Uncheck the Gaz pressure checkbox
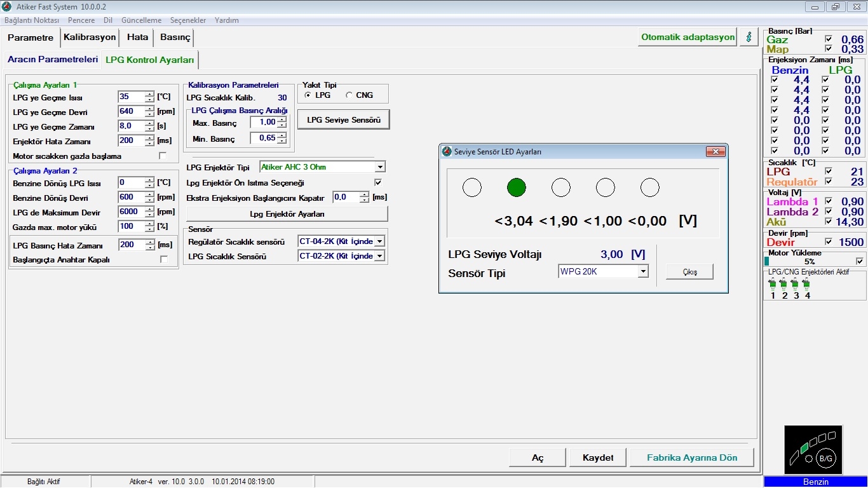The height and width of the screenshot is (488, 868). point(828,39)
